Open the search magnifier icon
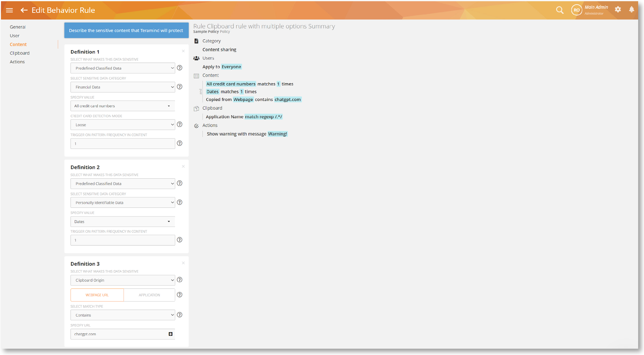Viewport: 644px width, 355px height. [x=559, y=10]
